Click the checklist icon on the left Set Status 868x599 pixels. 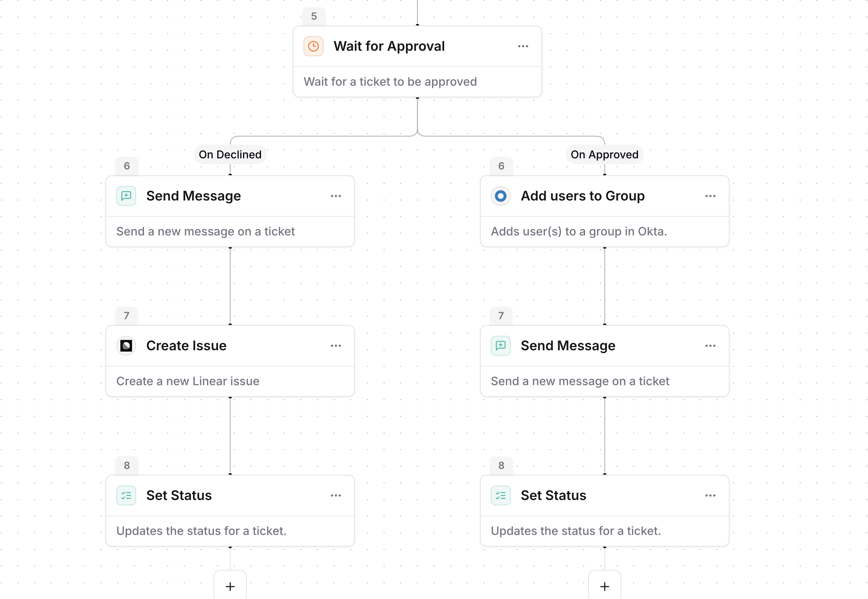pos(126,495)
